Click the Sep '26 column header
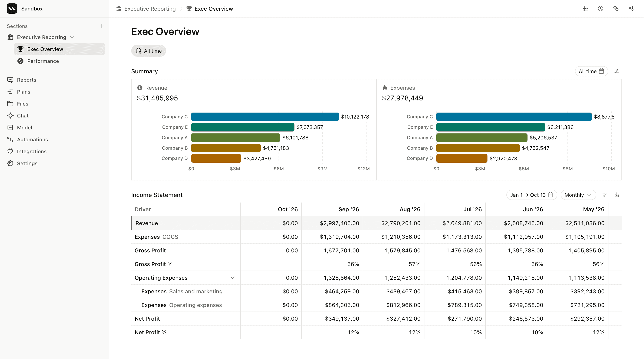The height and width of the screenshot is (359, 644). (348, 209)
